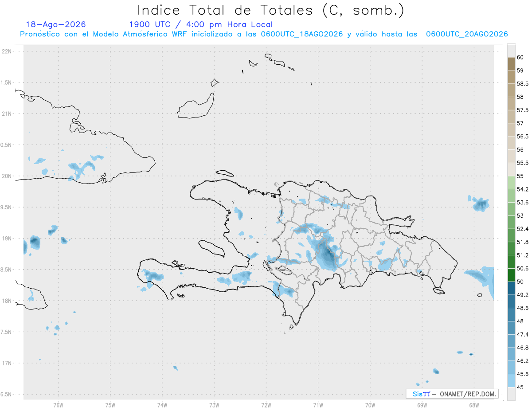Click the colorbar swatch between 52.4 and 53

click(511, 223)
